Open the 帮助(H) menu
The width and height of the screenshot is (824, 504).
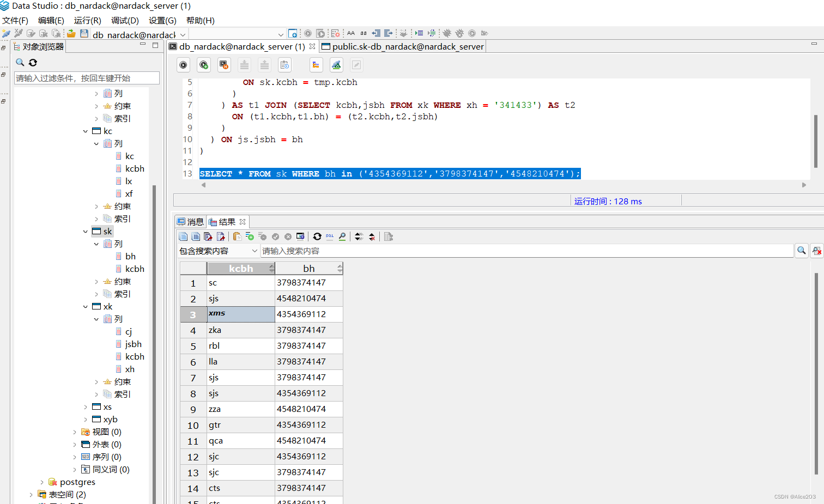pyautogui.click(x=201, y=20)
